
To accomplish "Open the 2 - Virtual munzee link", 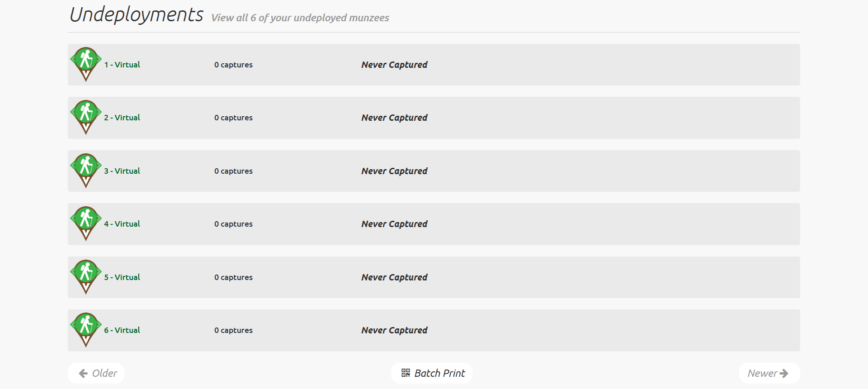I will (122, 118).
